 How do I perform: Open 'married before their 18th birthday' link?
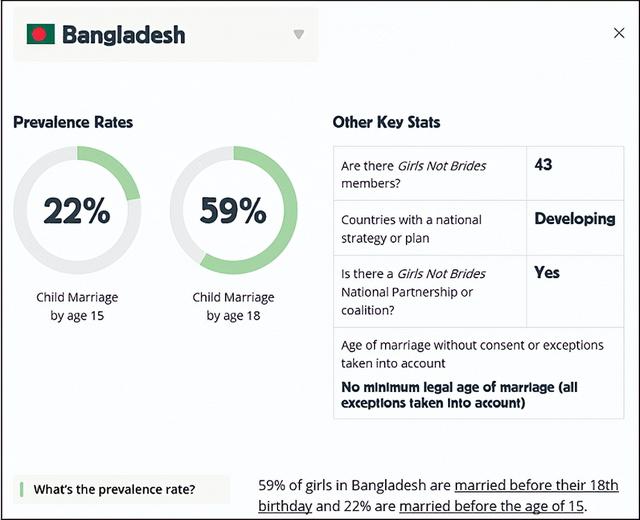point(536,485)
